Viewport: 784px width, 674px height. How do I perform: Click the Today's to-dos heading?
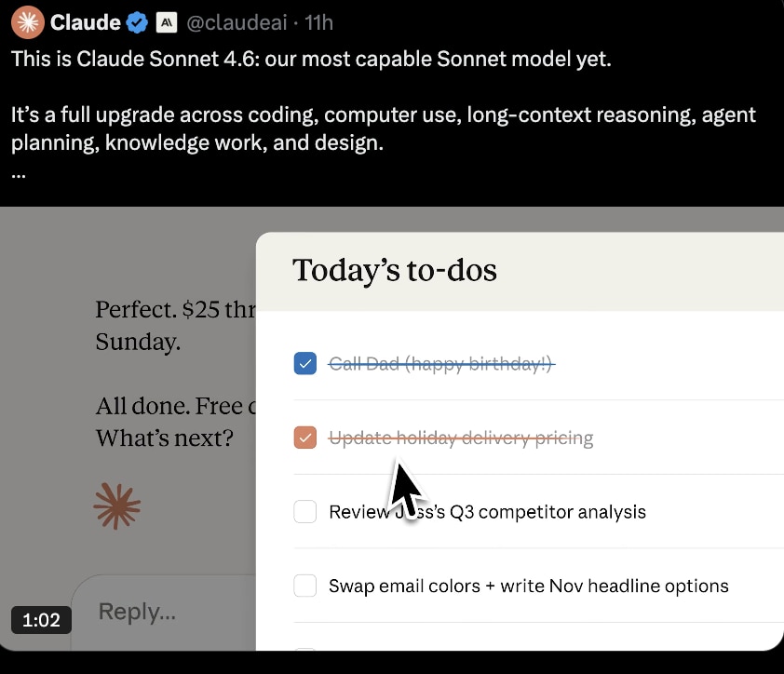394,270
